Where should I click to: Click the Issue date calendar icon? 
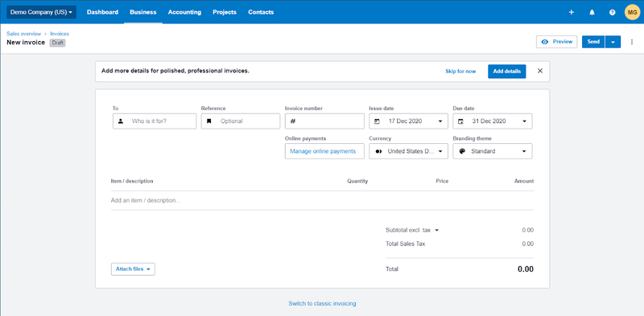pos(377,121)
